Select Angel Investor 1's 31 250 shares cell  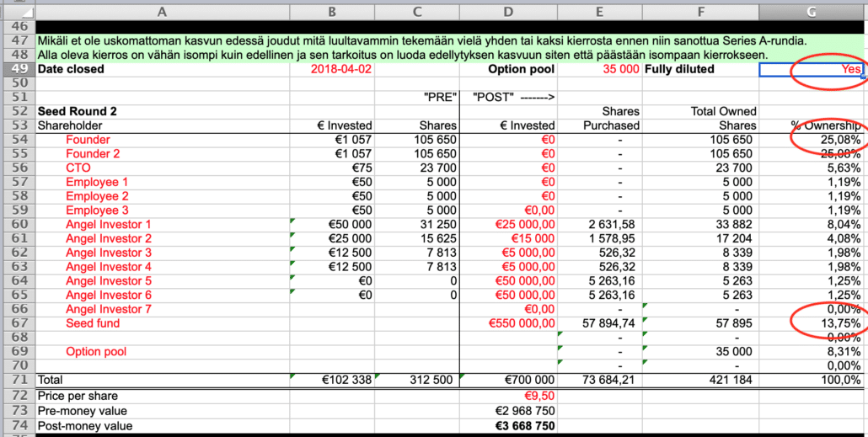pyautogui.click(x=417, y=225)
